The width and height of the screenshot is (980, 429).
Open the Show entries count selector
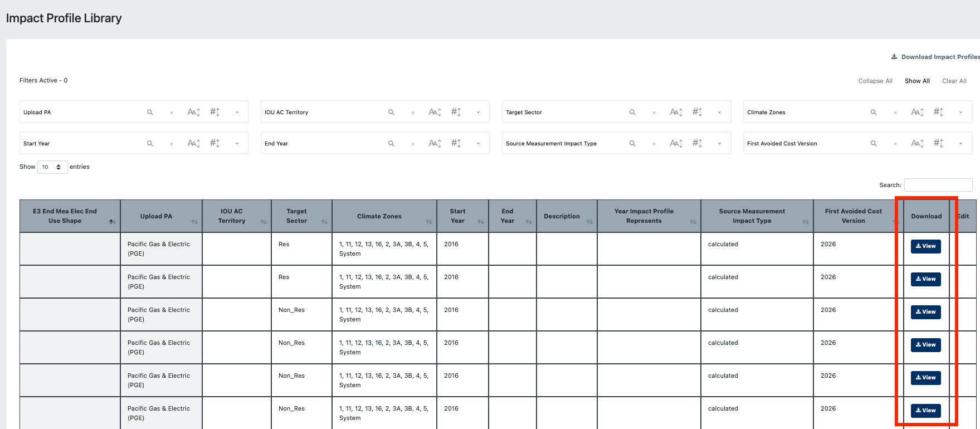[52, 167]
